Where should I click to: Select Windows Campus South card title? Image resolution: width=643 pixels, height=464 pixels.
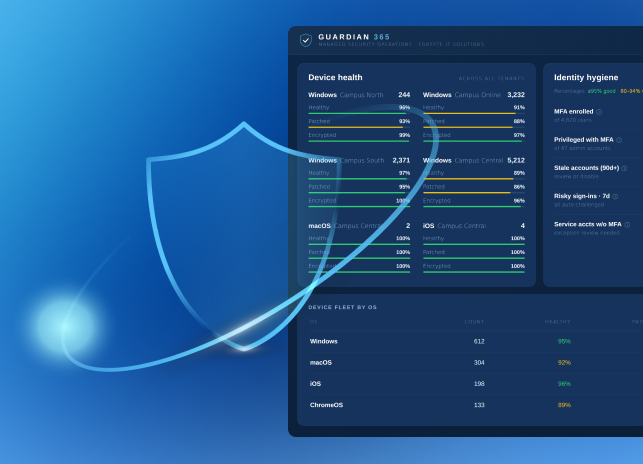point(346,160)
